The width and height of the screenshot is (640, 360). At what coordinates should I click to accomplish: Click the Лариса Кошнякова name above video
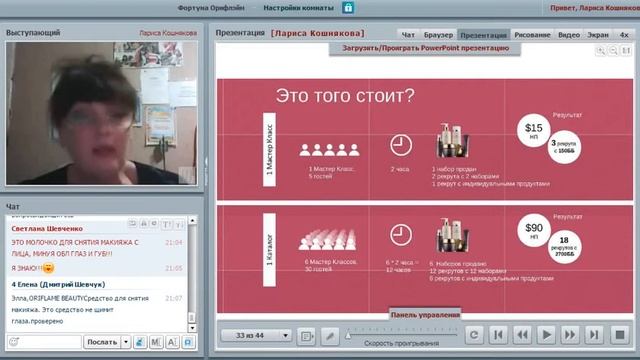pos(168,33)
